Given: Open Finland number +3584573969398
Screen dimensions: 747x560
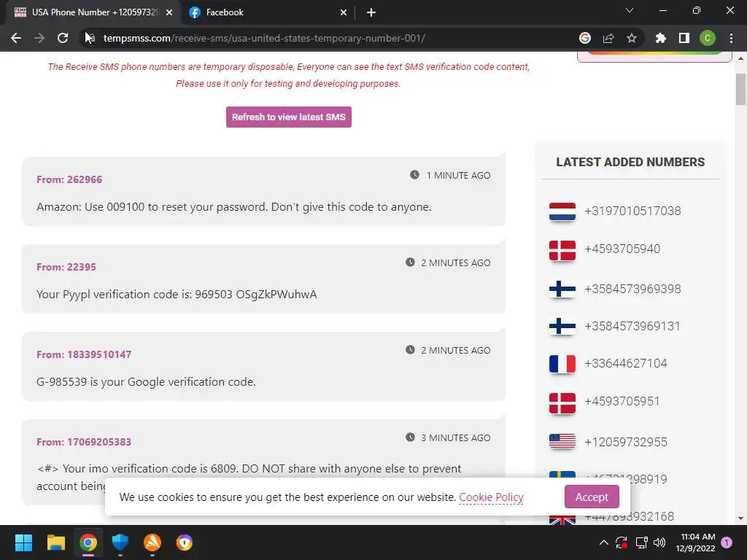Looking at the screenshot, I should (x=632, y=289).
